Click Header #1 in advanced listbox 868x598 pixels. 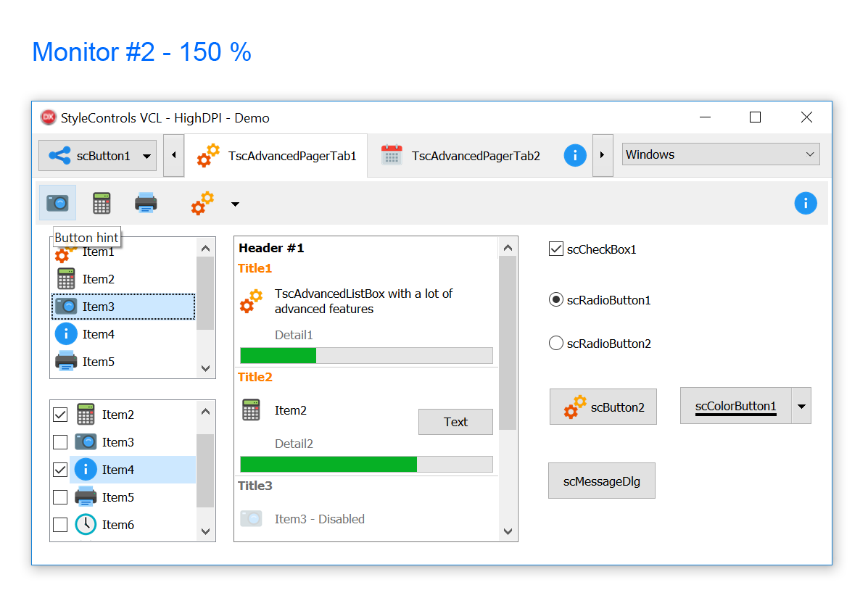pos(271,248)
